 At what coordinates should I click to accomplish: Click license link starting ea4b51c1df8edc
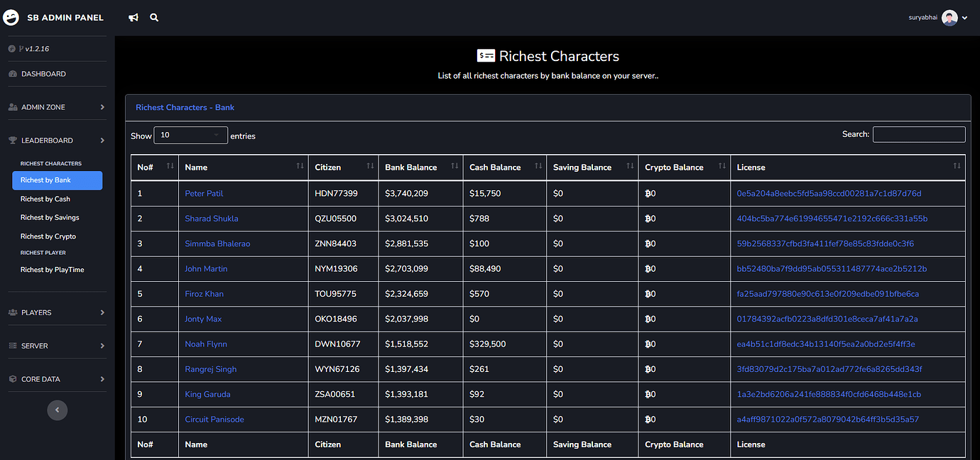826,344
